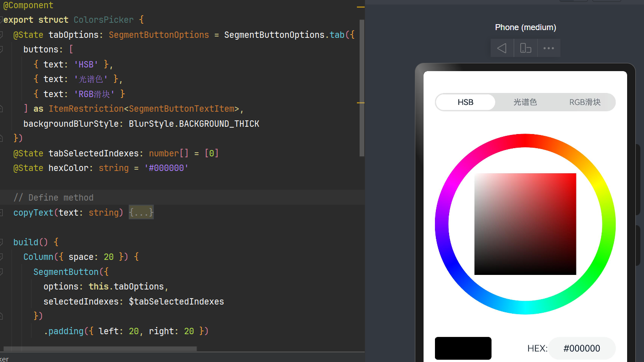Click the hexColor variable name
The width and height of the screenshot is (644, 362).
68,168
